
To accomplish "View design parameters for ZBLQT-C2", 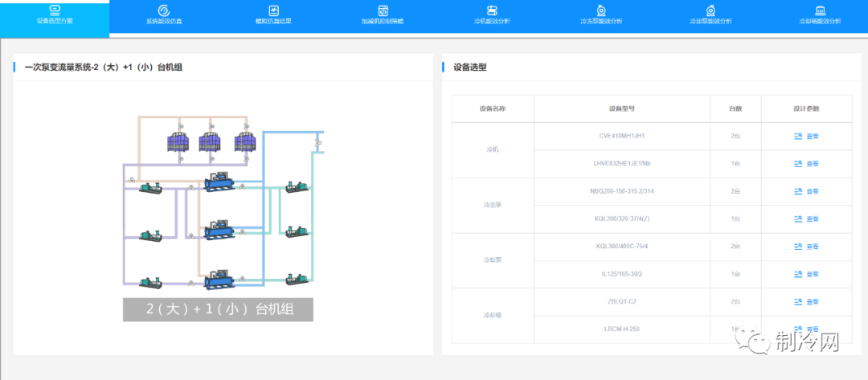I will pyautogui.click(x=806, y=302).
